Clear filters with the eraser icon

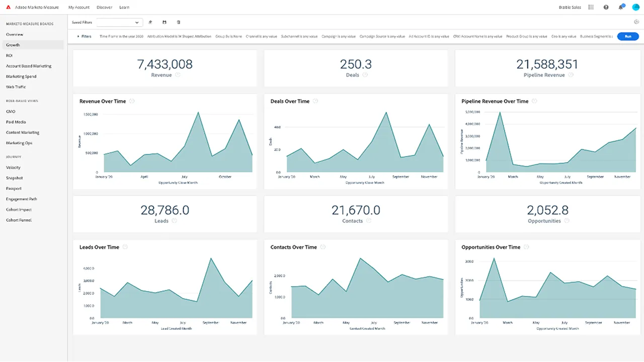point(150,22)
